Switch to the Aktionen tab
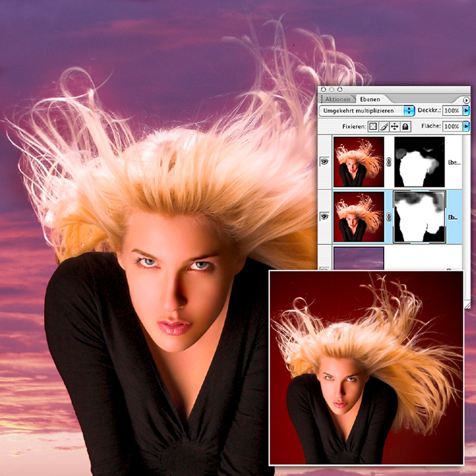The image size is (476, 476). [337, 99]
